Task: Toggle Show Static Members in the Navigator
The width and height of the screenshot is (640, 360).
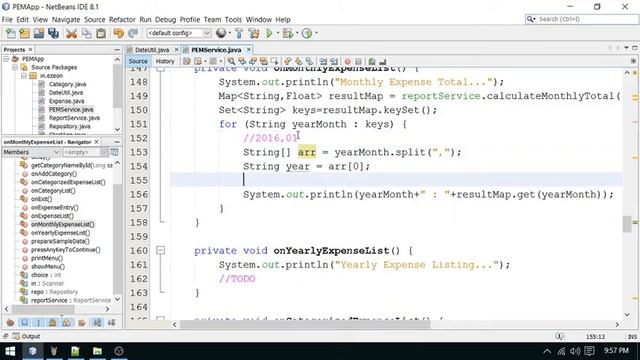Action: (x=39, y=322)
